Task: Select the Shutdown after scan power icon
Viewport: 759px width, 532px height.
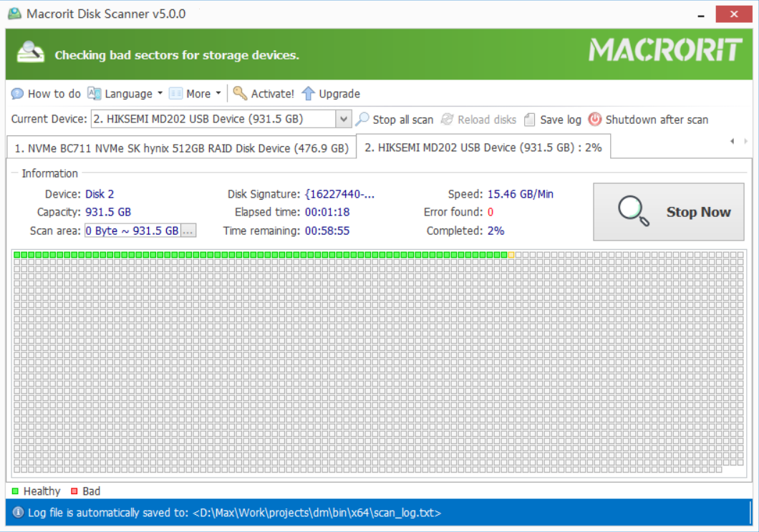Action: 595,120
